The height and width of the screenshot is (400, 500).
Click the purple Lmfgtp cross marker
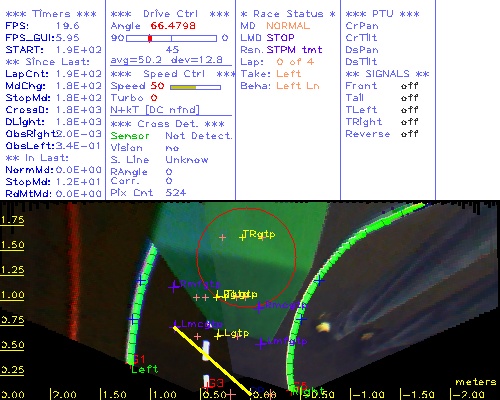261,343
